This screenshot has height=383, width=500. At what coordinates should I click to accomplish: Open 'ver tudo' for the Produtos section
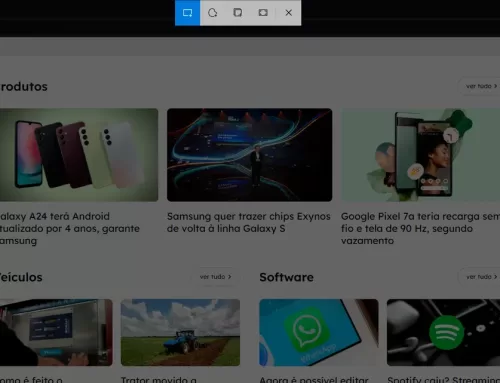pos(481,86)
